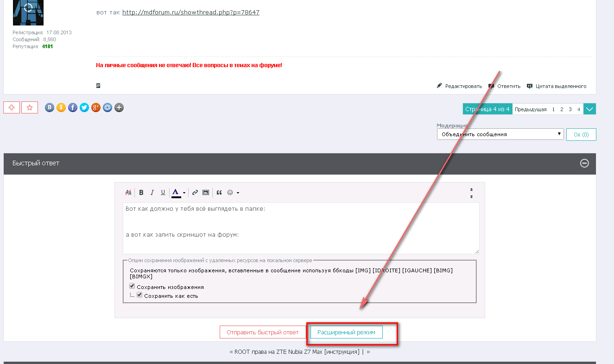Click the remove formatting icon
Viewport: 614px width, 364px height.
point(128,193)
